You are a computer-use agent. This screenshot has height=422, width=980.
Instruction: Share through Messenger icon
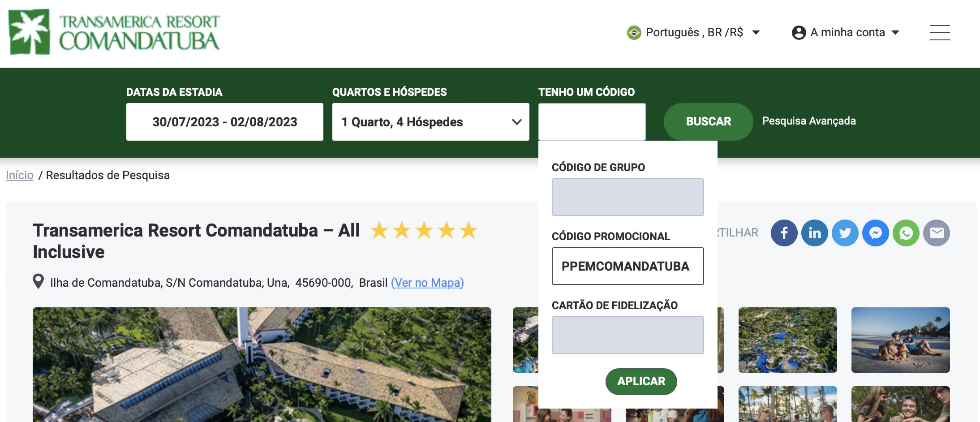point(875,233)
